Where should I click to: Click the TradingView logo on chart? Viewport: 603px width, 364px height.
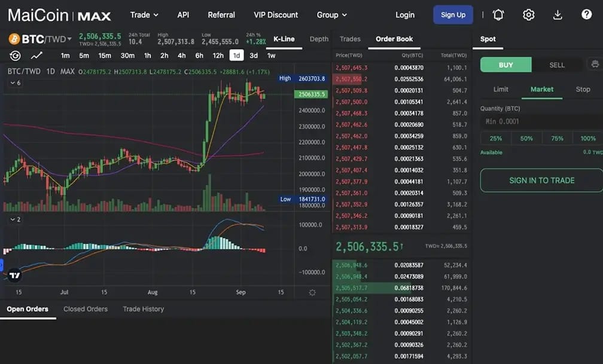pyautogui.click(x=14, y=275)
